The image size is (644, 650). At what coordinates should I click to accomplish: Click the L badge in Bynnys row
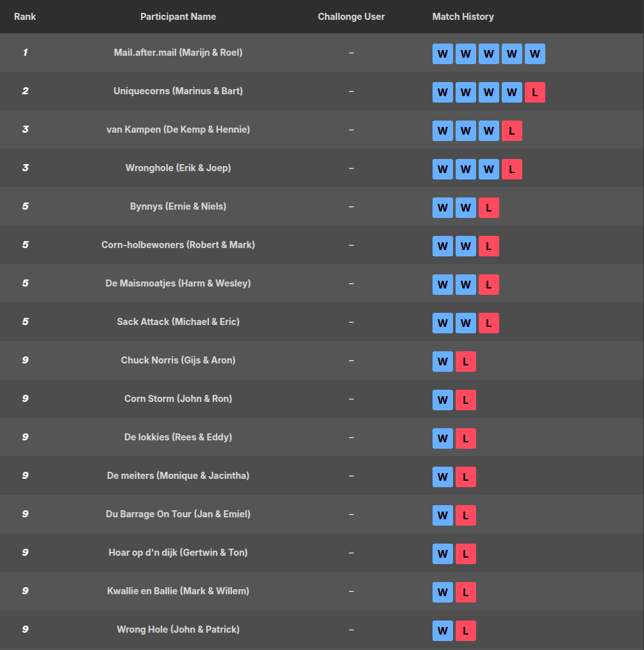coord(488,208)
